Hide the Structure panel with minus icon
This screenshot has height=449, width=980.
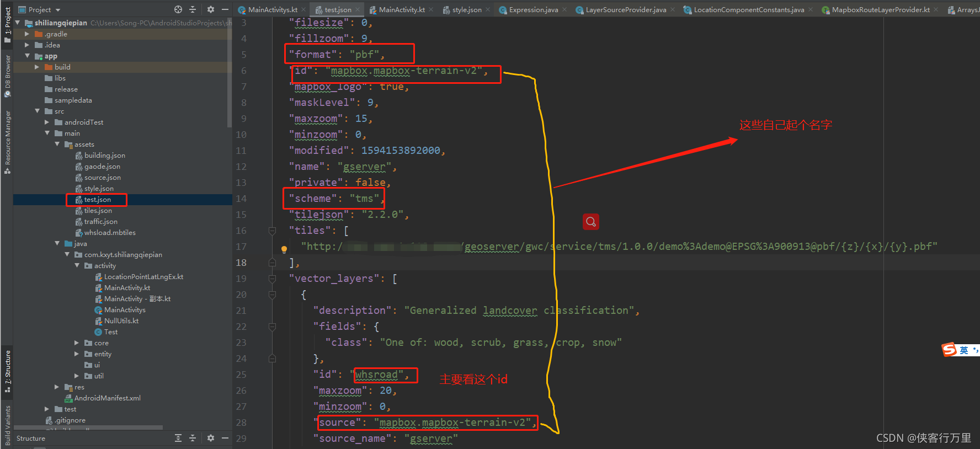point(225,438)
